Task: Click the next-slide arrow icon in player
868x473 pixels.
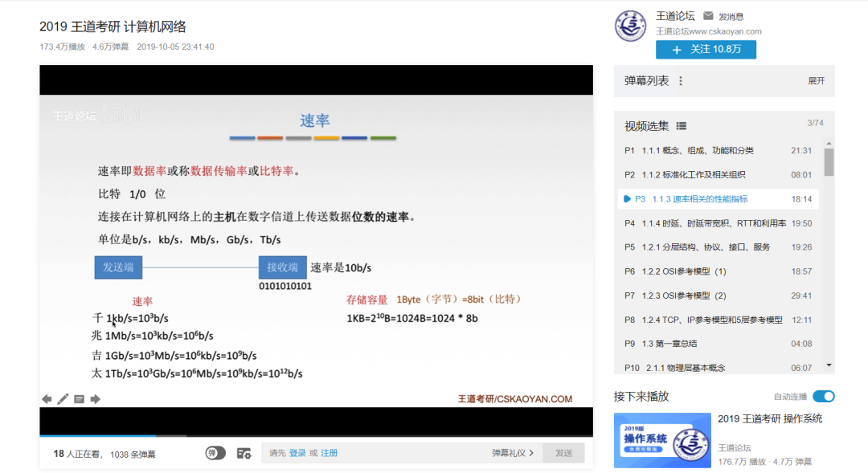Action: [x=96, y=398]
